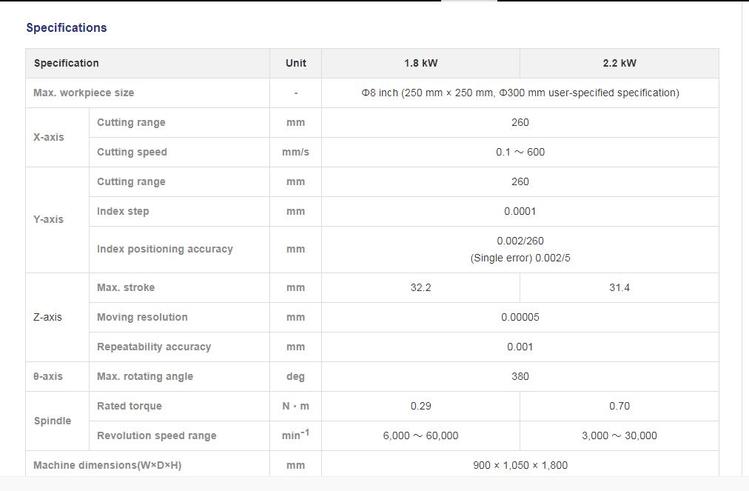Select the 6,000 ~ 60,000 revolution speed range

(421, 436)
